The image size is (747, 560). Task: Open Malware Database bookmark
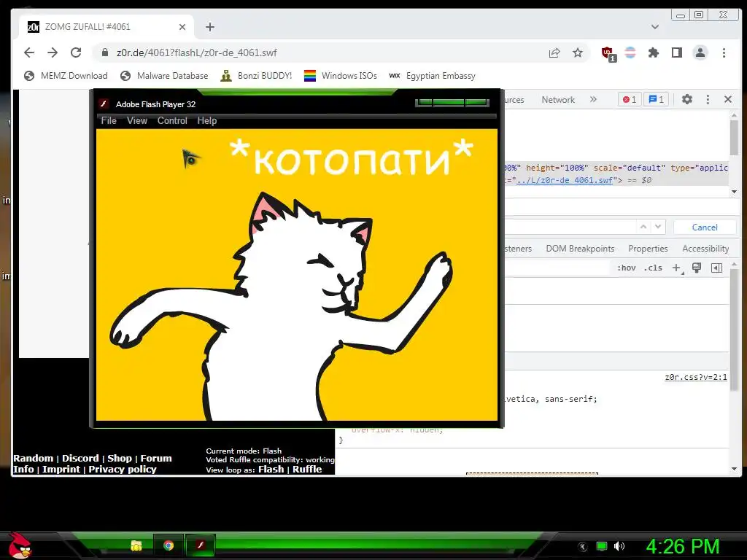pyautogui.click(x=164, y=76)
